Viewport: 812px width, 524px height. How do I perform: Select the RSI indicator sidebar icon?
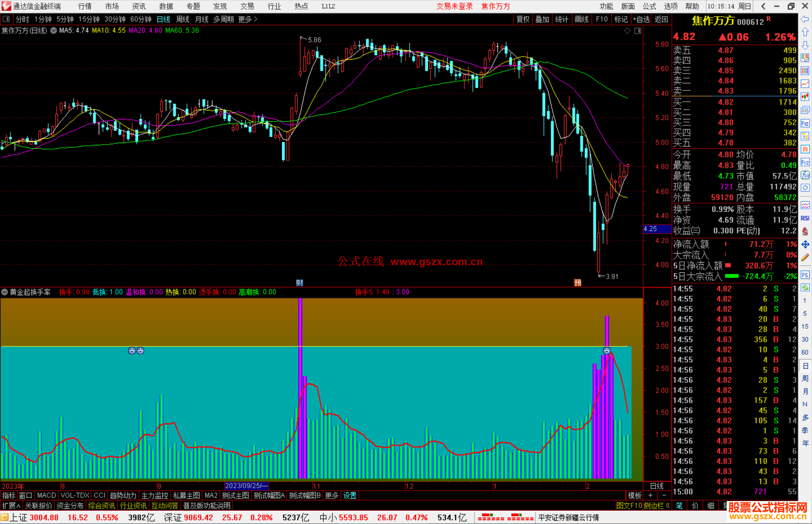(x=805, y=218)
